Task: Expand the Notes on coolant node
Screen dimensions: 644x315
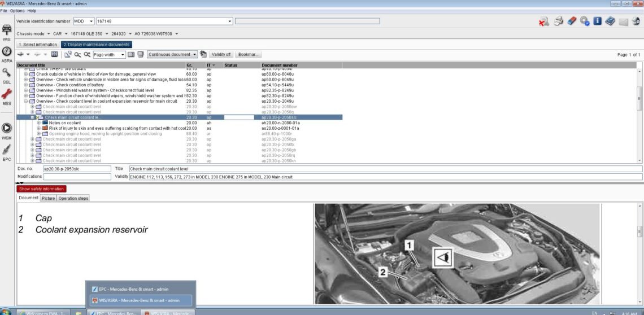Action: tap(39, 123)
